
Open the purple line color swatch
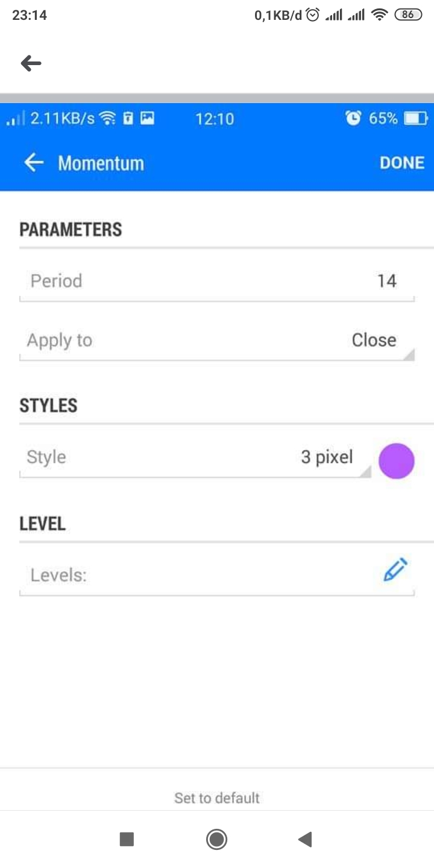coord(397,461)
